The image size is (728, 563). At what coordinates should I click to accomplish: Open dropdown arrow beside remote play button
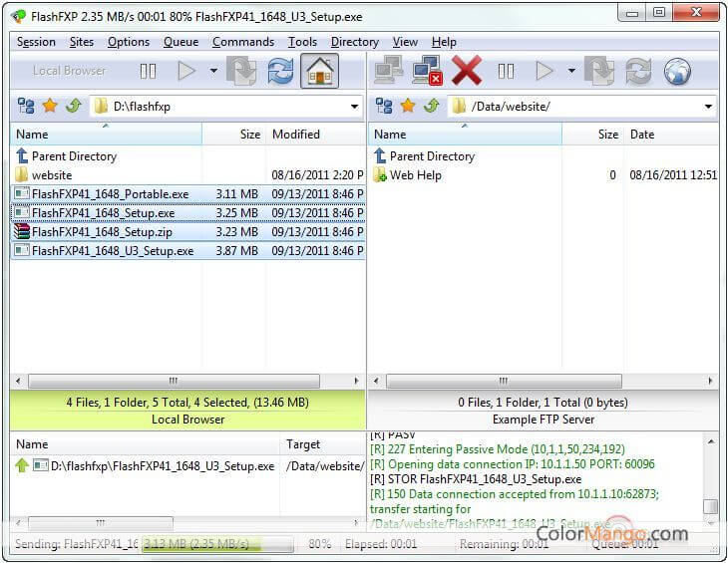571,71
